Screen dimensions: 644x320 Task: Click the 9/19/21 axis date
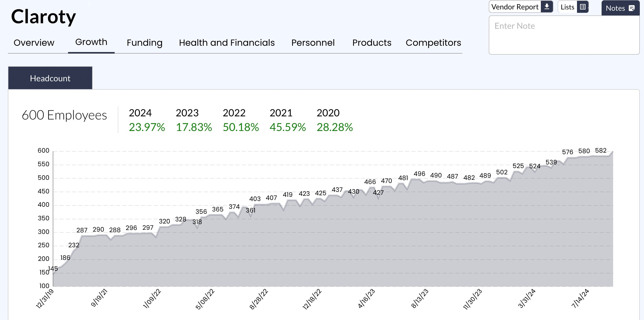(x=99, y=298)
